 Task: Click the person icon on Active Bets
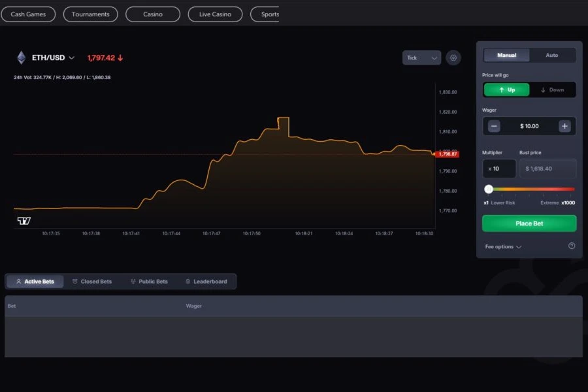[x=18, y=281]
